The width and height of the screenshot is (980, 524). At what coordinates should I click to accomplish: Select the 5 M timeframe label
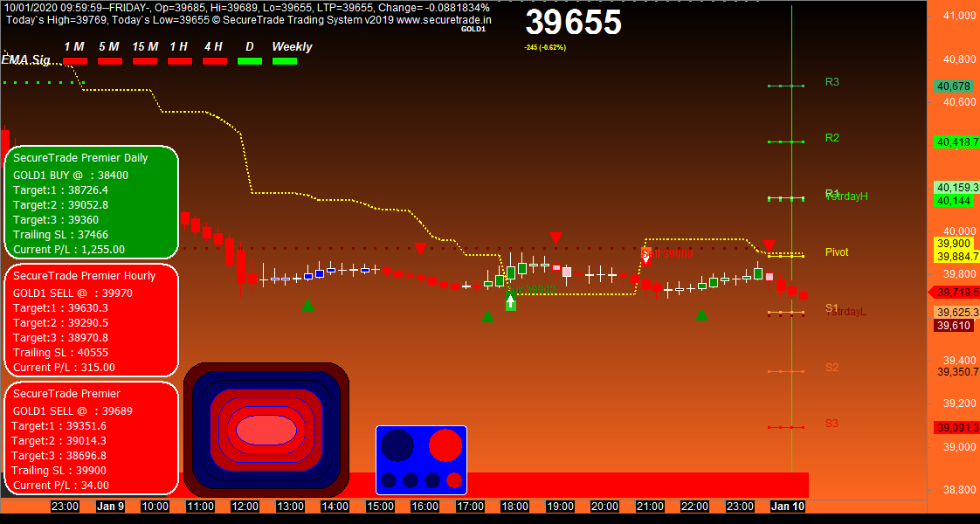(109, 47)
